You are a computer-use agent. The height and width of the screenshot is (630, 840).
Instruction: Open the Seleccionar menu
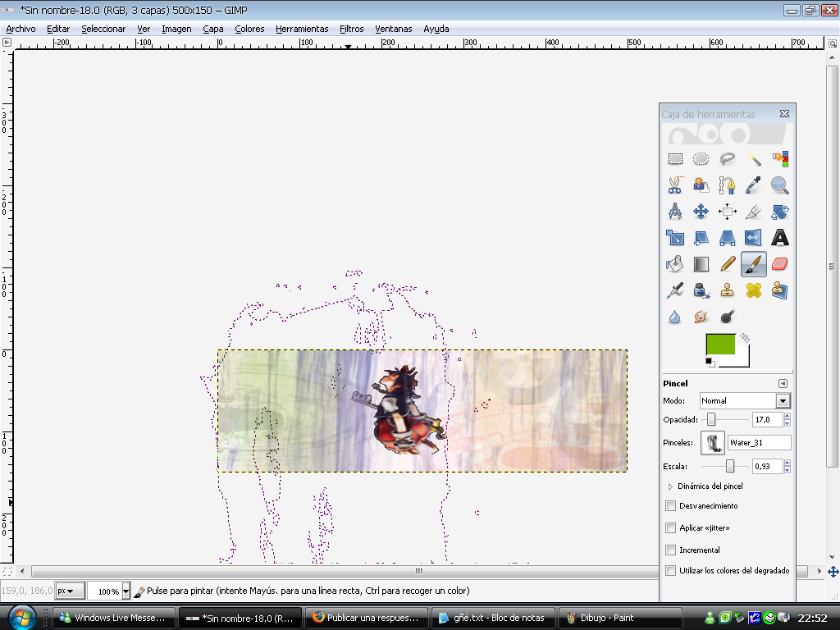[x=103, y=29]
